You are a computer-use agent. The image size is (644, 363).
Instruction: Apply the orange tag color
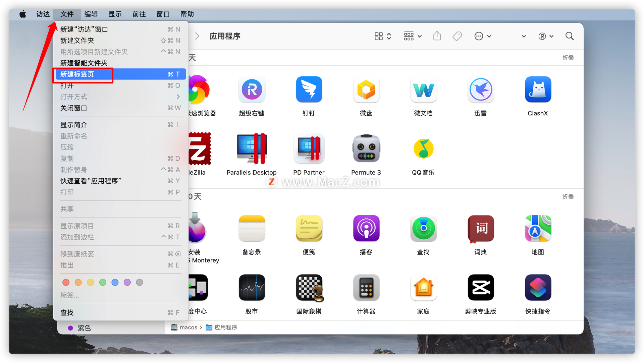point(78,282)
